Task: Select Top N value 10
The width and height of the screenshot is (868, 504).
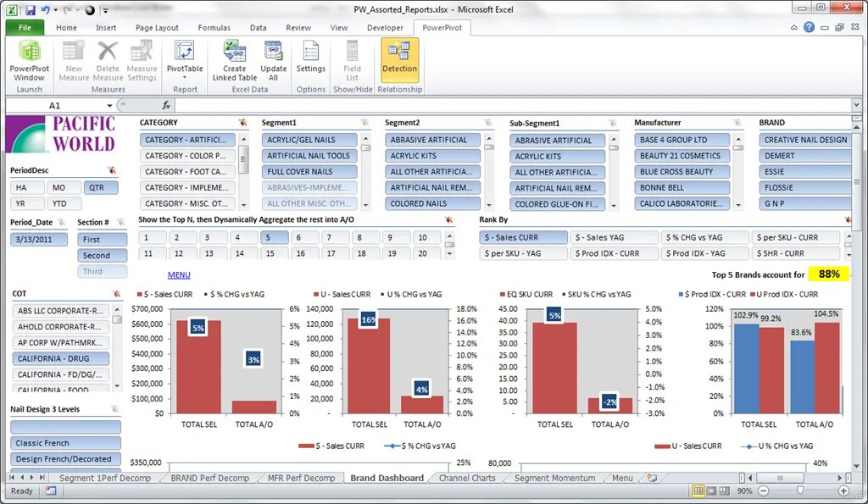Action: tap(426, 237)
